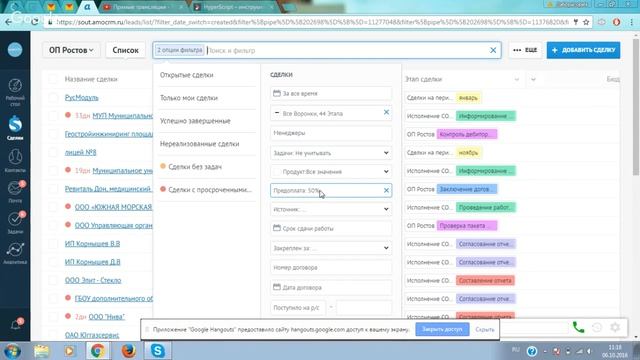Toggle the select-all checkbox in table header
640x360 pixels.
pos(53,79)
